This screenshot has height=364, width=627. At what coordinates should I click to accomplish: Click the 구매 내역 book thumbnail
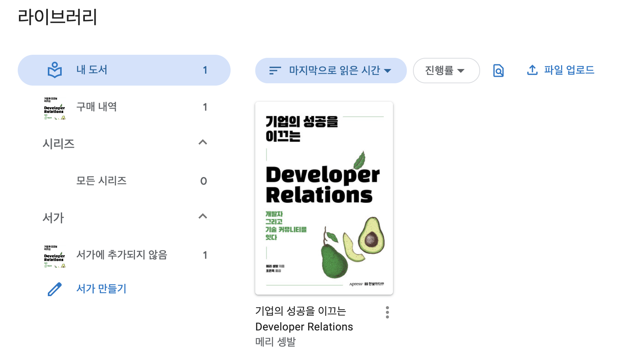click(x=55, y=108)
